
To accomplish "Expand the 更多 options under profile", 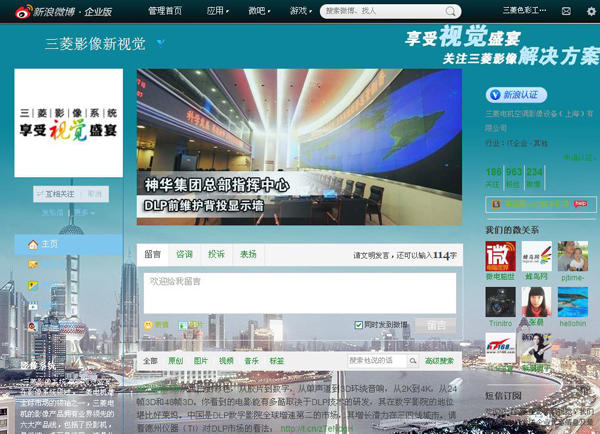I will (84, 213).
